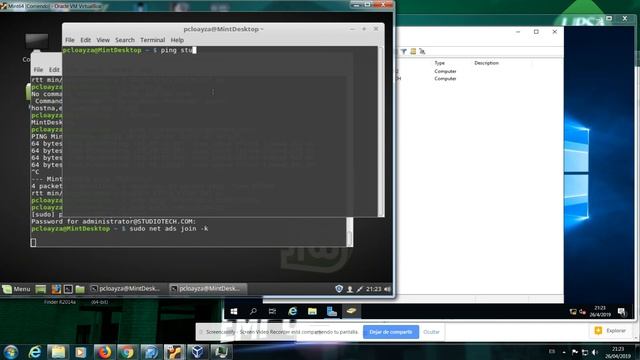Switch to the first pcloayza@MintDesk taskbar entry
The height and width of the screenshot is (360, 640).
click(x=125, y=289)
